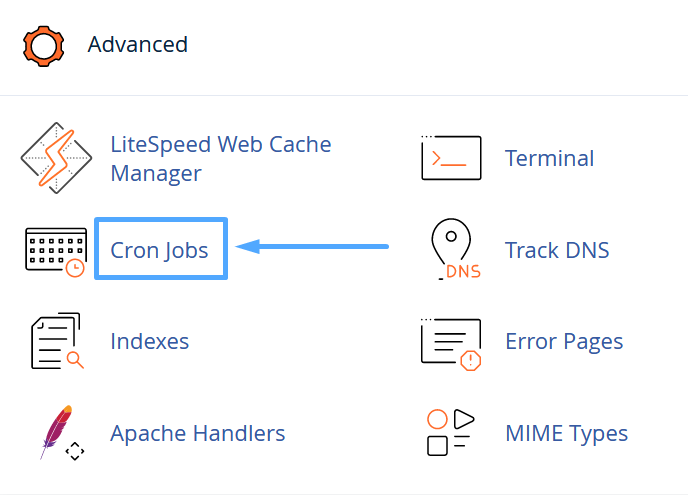The width and height of the screenshot is (688, 495).
Task: Click the Error Pages warning icon
Action: tap(451, 341)
